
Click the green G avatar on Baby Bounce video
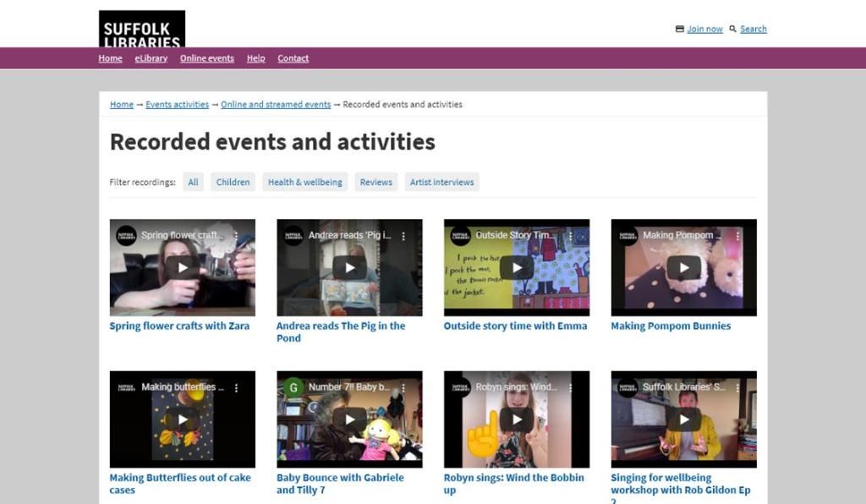293,387
